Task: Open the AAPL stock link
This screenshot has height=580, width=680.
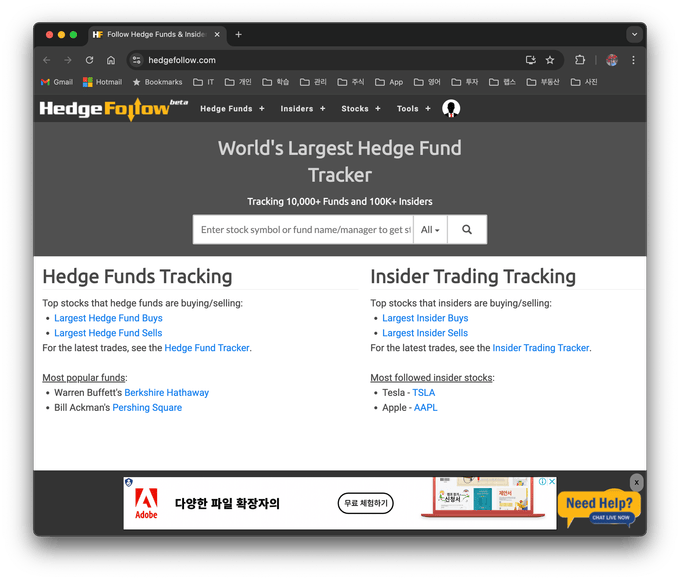Action: 425,407
